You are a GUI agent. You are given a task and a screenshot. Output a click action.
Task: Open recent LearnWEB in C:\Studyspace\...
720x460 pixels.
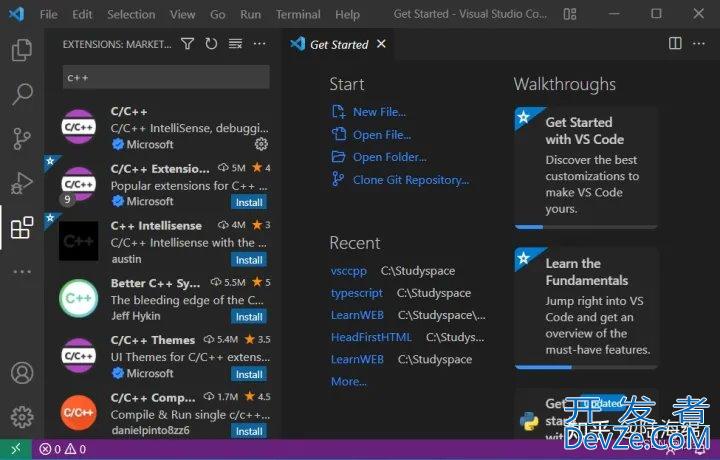coord(357,315)
